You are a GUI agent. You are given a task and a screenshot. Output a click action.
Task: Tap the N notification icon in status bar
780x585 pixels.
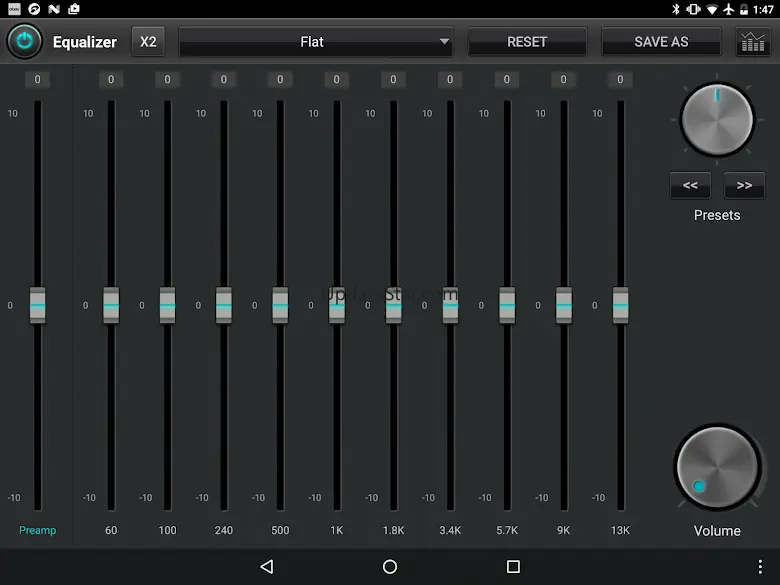click(54, 9)
